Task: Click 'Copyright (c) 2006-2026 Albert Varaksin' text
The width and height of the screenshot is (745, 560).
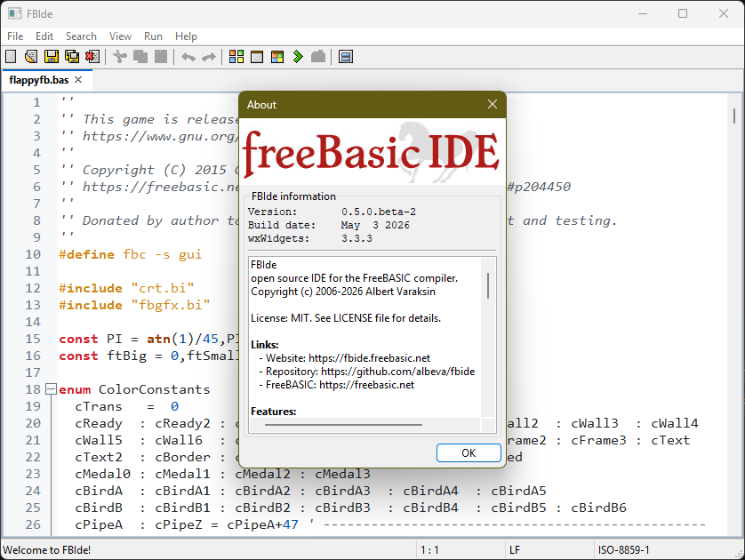Action: click(x=343, y=292)
